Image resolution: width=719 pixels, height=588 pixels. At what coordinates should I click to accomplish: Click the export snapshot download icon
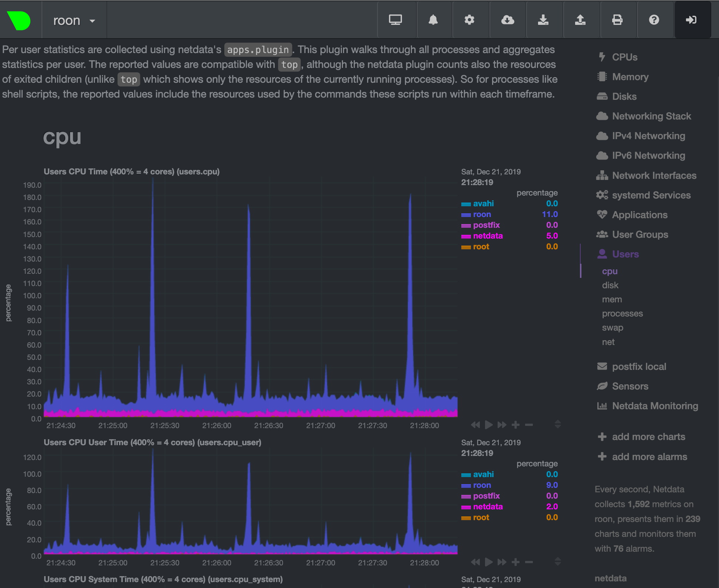tap(543, 20)
